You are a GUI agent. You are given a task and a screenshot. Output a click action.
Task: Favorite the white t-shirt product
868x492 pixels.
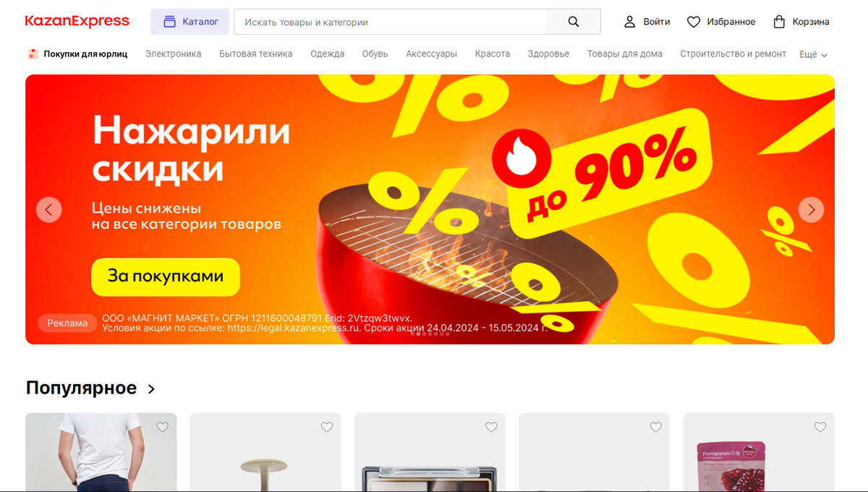click(x=162, y=427)
